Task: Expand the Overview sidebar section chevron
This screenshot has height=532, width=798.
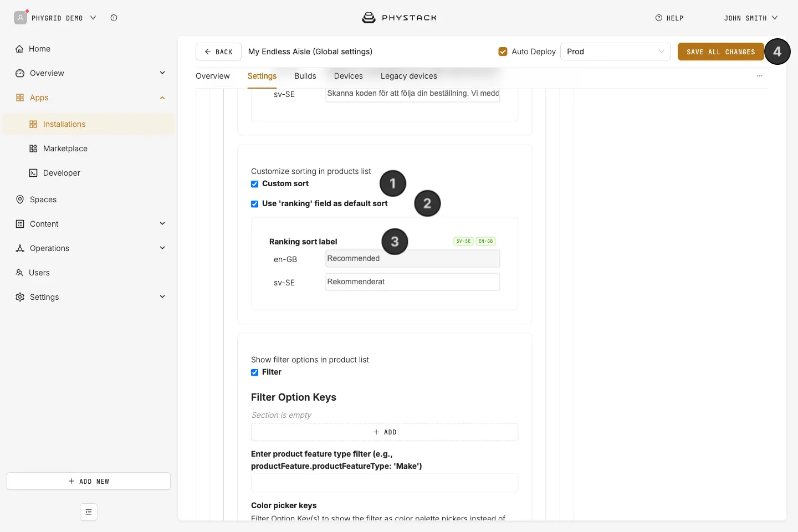Action: pyautogui.click(x=162, y=73)
